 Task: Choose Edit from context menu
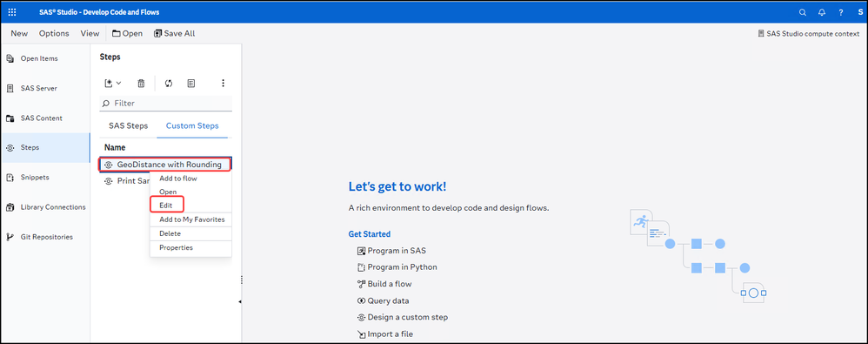[x=166, y=205]
